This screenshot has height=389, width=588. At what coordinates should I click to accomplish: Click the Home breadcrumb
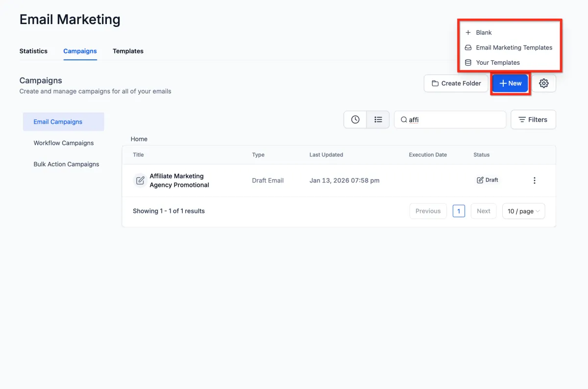pos(139,139)
